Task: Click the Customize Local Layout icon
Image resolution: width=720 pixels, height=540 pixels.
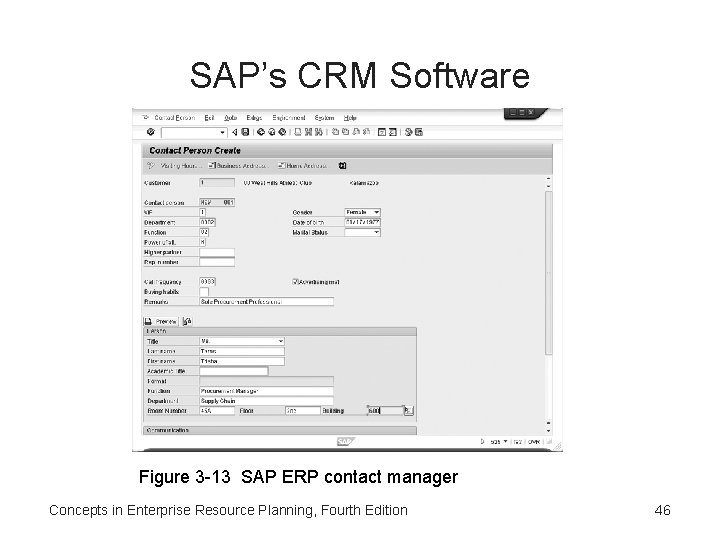Action: pyautogui.click(x=419, y=132)
